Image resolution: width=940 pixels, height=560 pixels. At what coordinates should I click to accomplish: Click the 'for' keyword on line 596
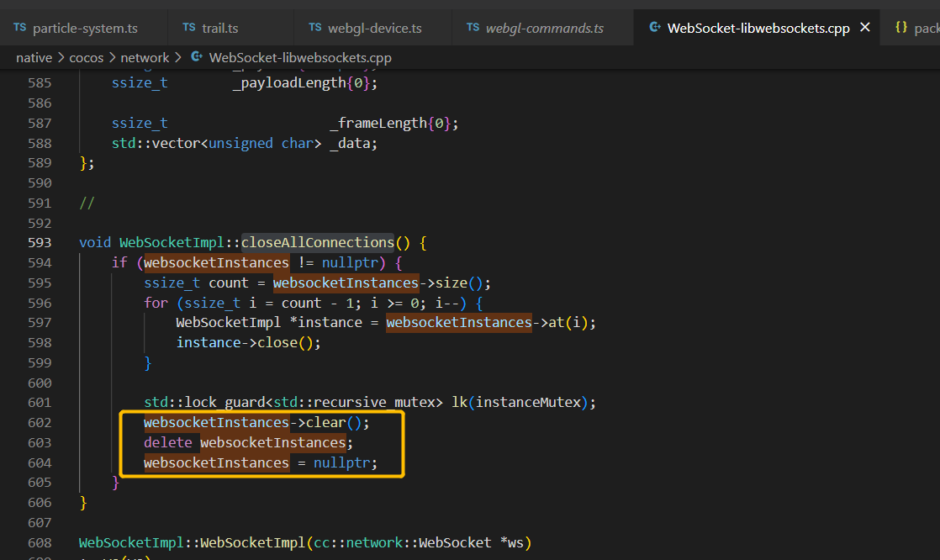156,303
